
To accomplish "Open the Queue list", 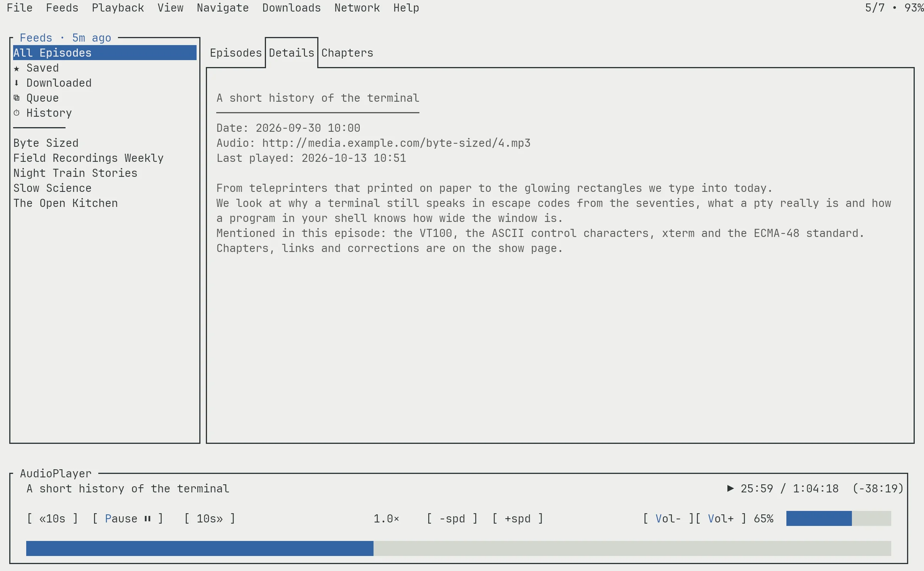I will [x=105, y=98].
